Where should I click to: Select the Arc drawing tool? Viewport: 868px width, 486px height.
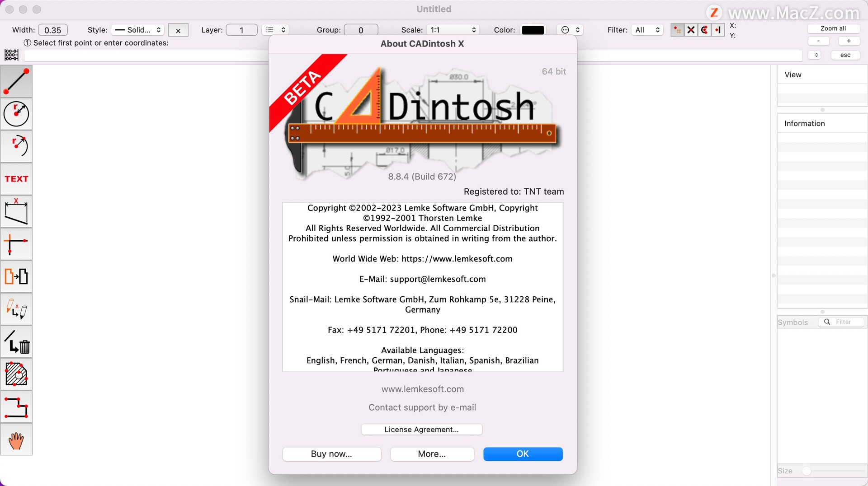click(x=16, y=146)
